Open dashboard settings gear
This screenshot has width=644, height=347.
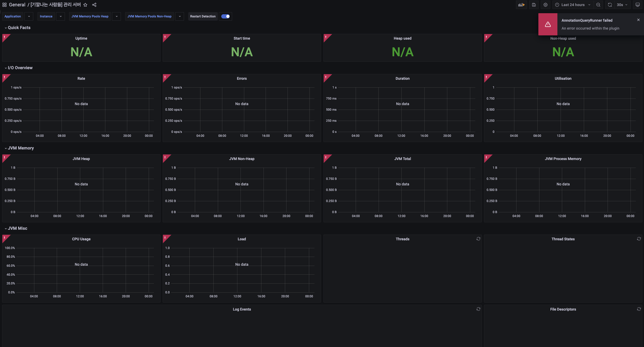pos(545,5)
